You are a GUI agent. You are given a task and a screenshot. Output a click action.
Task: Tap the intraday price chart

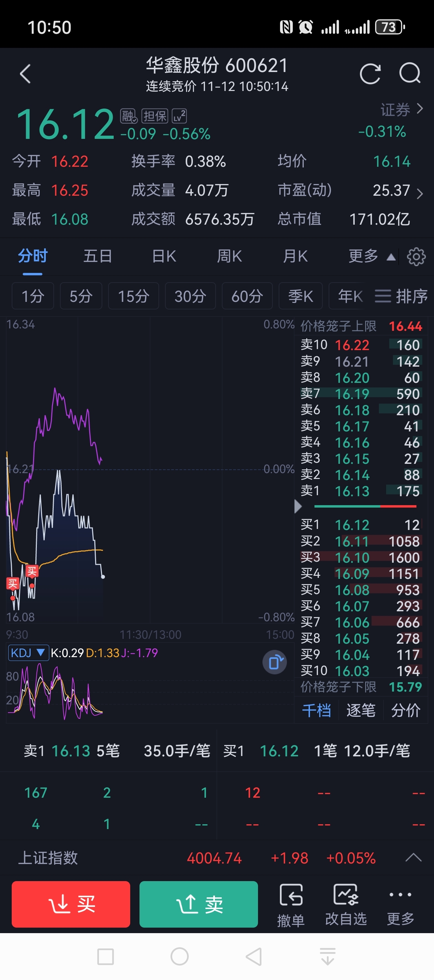150,469
